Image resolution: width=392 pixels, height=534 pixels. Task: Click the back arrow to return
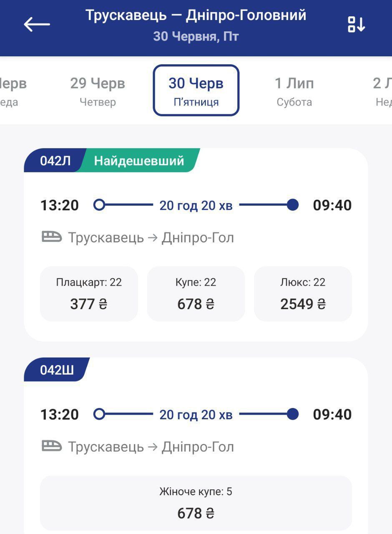click(36, 24)
